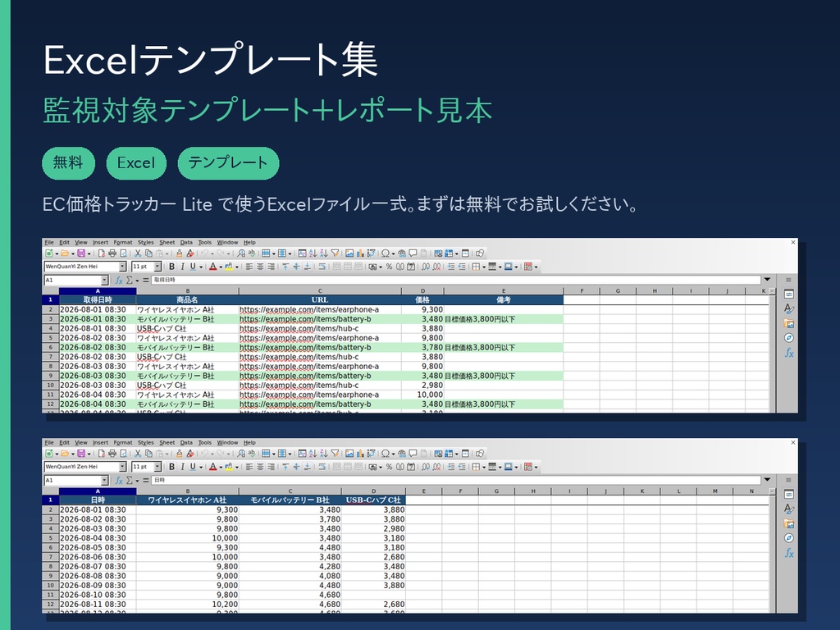Click Format as Percent icon in top spreadsheet

pos(390,267)
